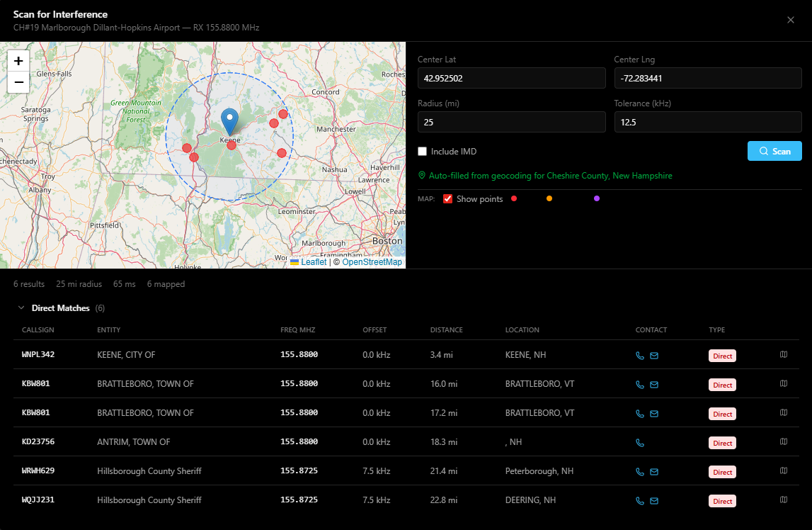Zoom out with the map minus control
The image size is (812, 530).
18,82
